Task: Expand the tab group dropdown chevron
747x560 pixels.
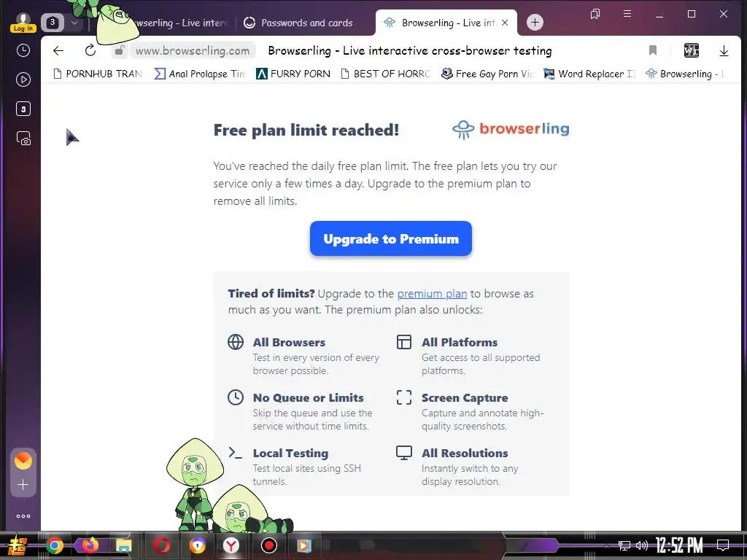Action: pos(74,23)
